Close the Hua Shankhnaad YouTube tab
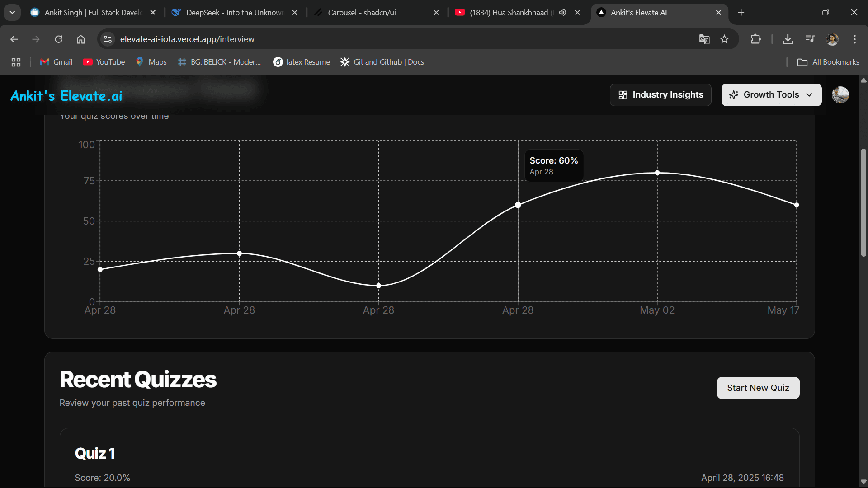This screenshot has width=868, height=488. coord(577,13)
